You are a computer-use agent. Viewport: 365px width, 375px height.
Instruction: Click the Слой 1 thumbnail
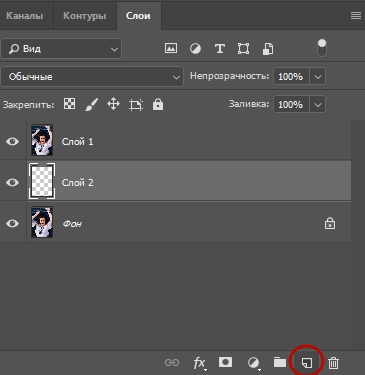pos(42,140)
